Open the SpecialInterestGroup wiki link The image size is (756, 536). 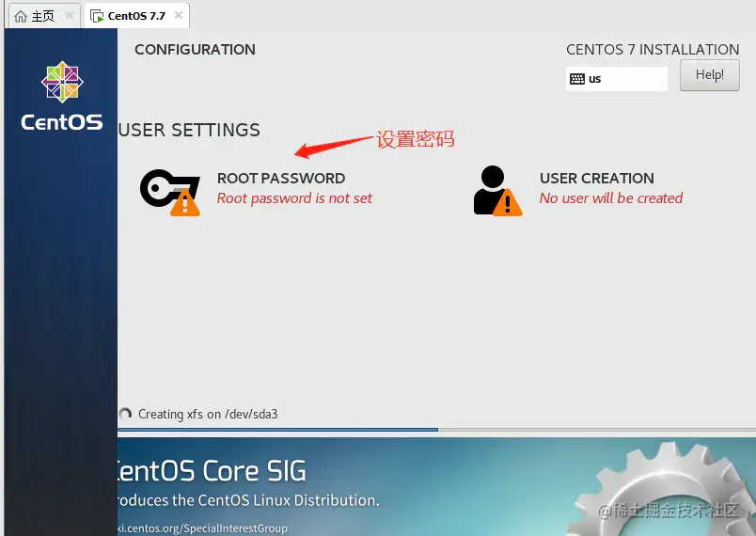pos(202,528)
